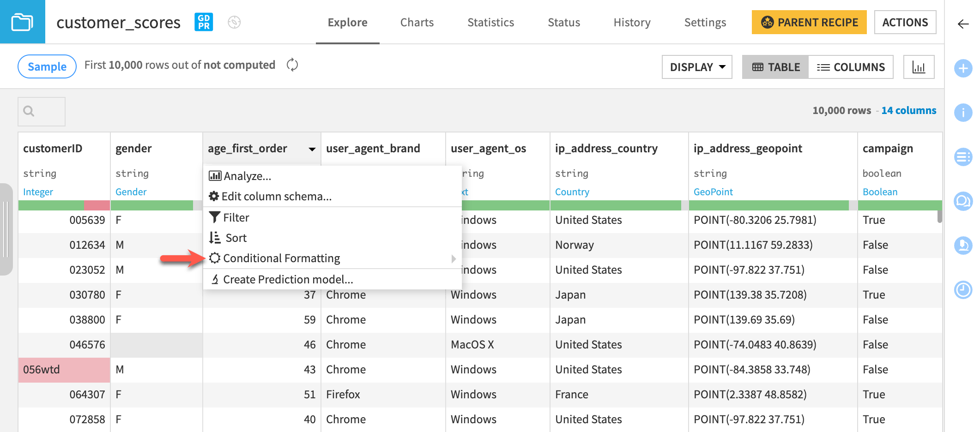The width and height of the screenshot is (980, 432).
Task: Click Integer meaning under customerID
Action: click(x=38, y=192)
